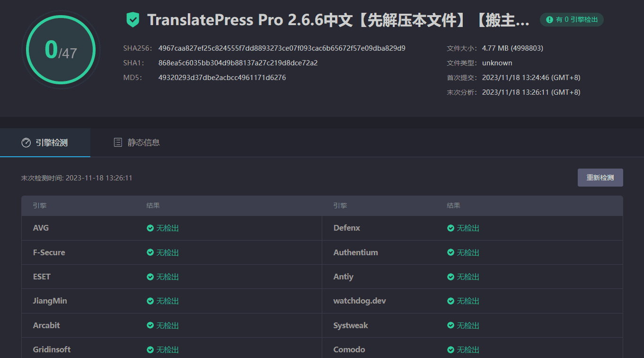
Task: Click 无检出 result text for Defenx
Action: 468,228
